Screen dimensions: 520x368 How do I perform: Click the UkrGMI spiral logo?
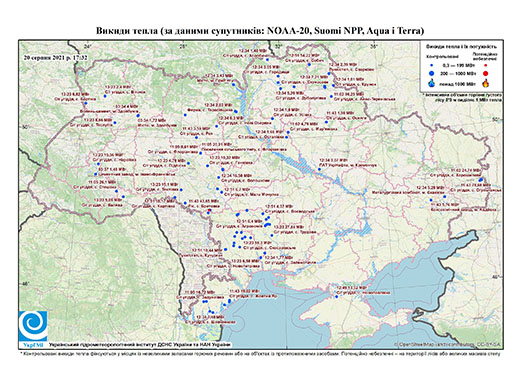tap(33, 326)
